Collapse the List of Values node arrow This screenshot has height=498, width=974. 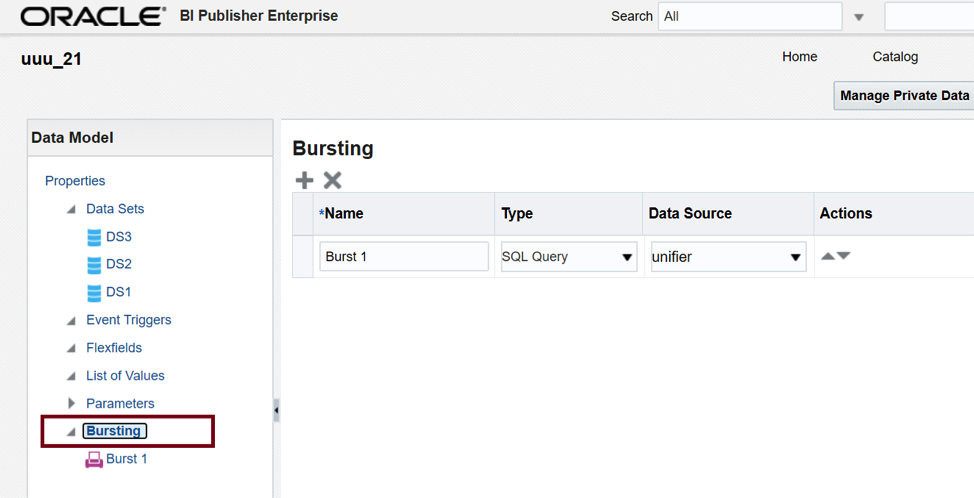pyautogui.click(x=71, y=377)
